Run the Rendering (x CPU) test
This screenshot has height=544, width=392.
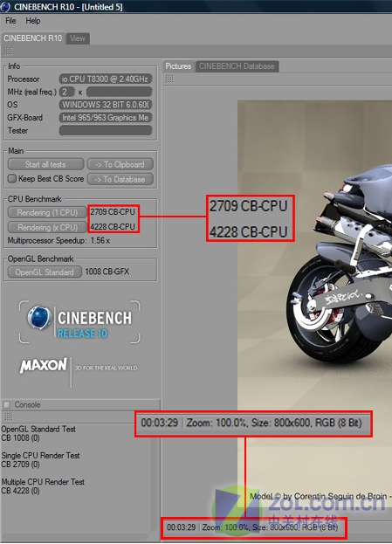(47, 227)
